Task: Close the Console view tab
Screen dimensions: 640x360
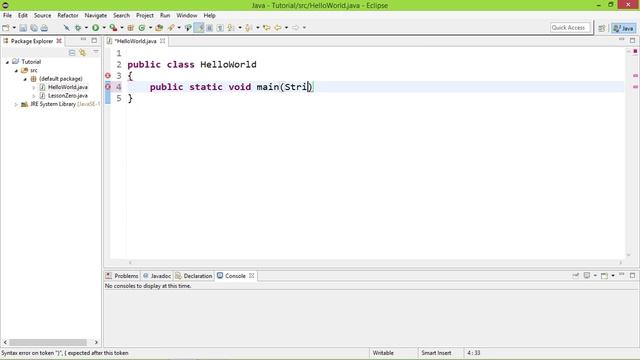Action: (x=252, y=276)
